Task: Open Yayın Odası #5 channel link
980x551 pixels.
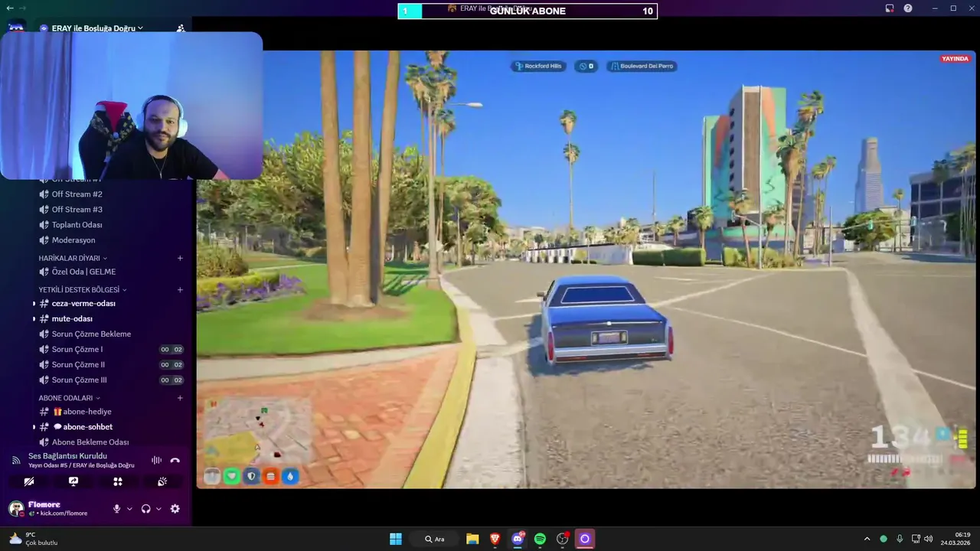Action: coord(81,465)
